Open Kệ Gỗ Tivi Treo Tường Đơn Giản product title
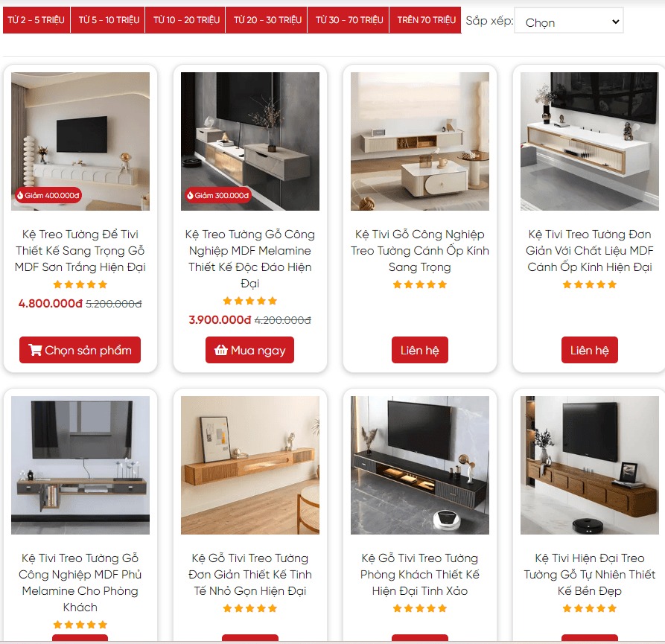 tap(249, 575)
